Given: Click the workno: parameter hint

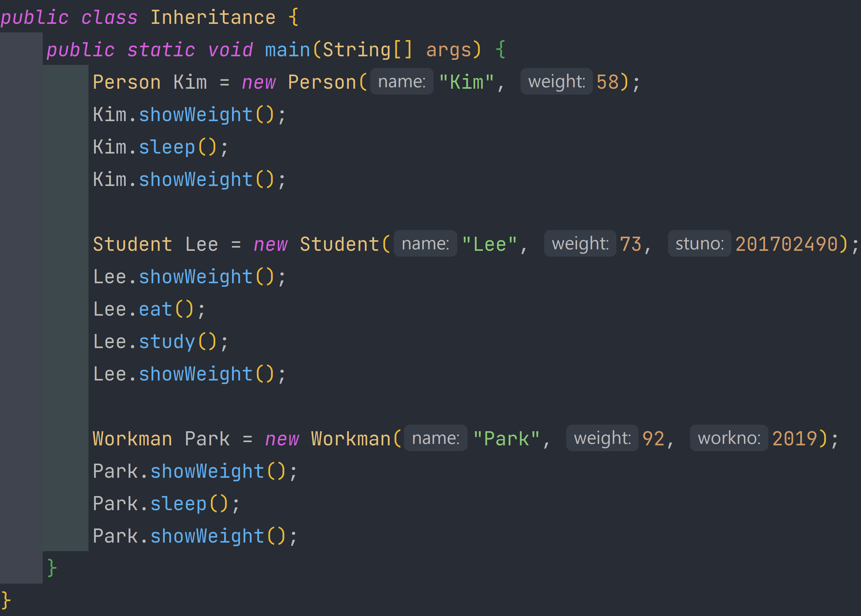Looking at the screenshot, I should coord(729,438).
